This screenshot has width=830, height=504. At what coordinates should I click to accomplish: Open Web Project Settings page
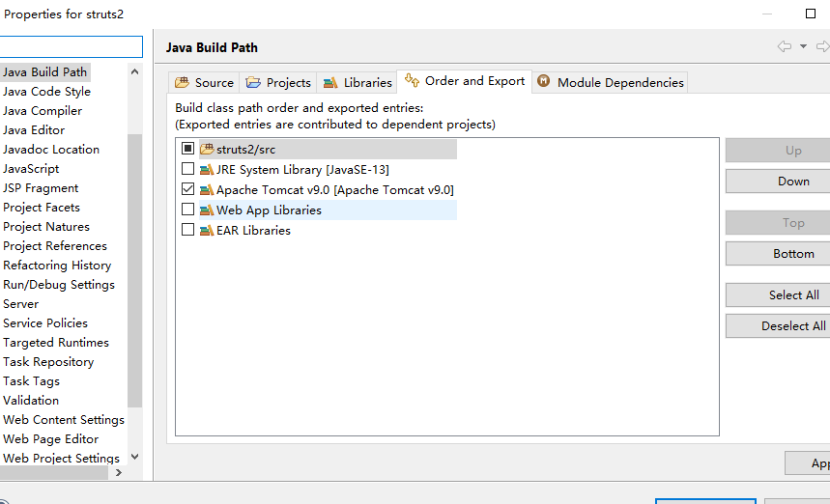[62, 458]
